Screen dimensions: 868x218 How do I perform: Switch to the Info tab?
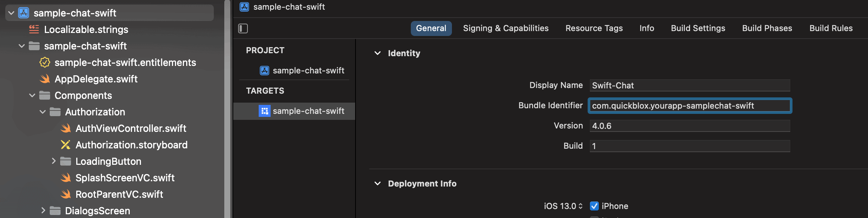[x=647, y=28]
